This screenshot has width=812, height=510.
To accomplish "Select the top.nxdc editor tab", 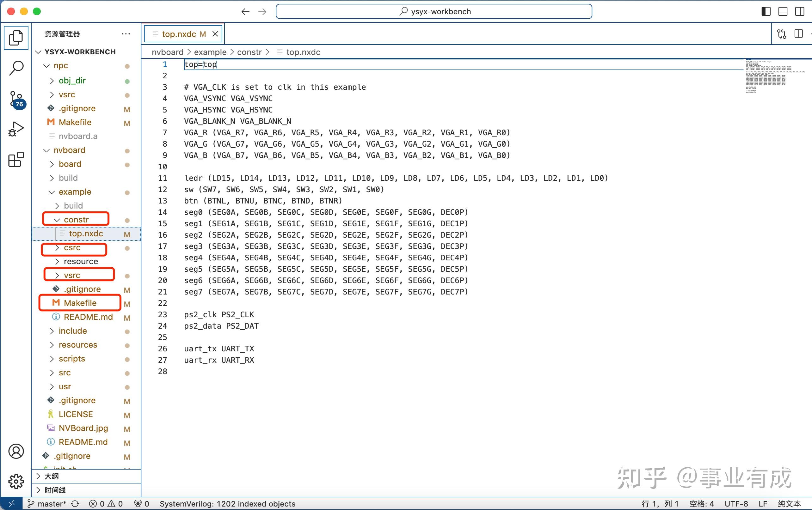I will pos(179,34).
